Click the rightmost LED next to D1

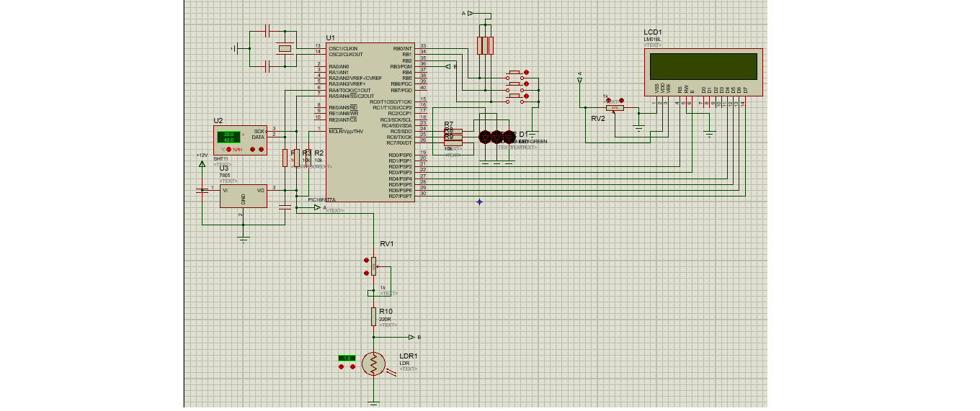[509, 135]
